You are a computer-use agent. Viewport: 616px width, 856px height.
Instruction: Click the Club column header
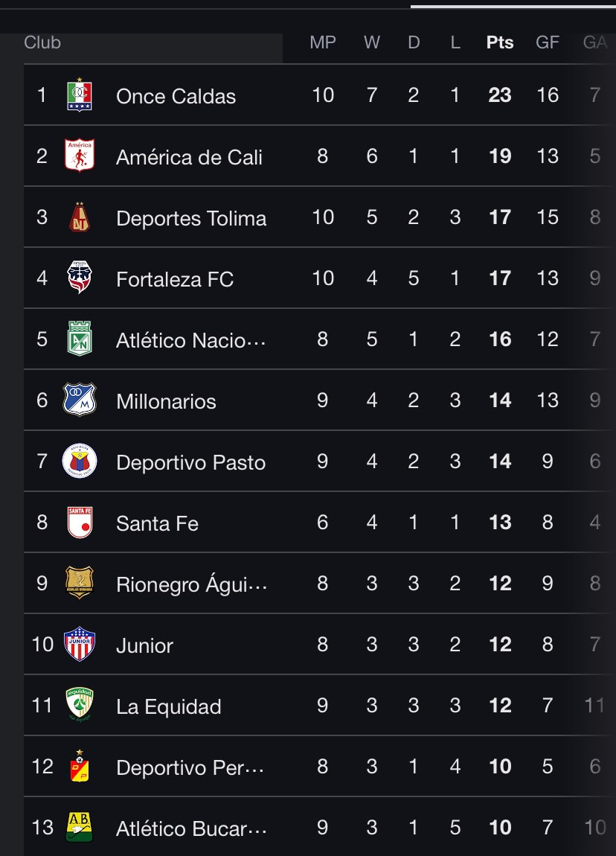[x=42, y=42]
